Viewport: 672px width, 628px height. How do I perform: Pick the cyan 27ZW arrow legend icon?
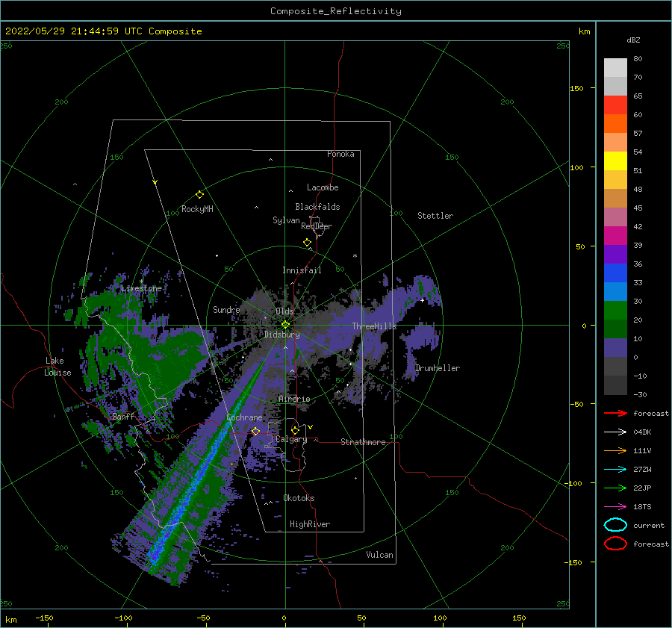615,470
